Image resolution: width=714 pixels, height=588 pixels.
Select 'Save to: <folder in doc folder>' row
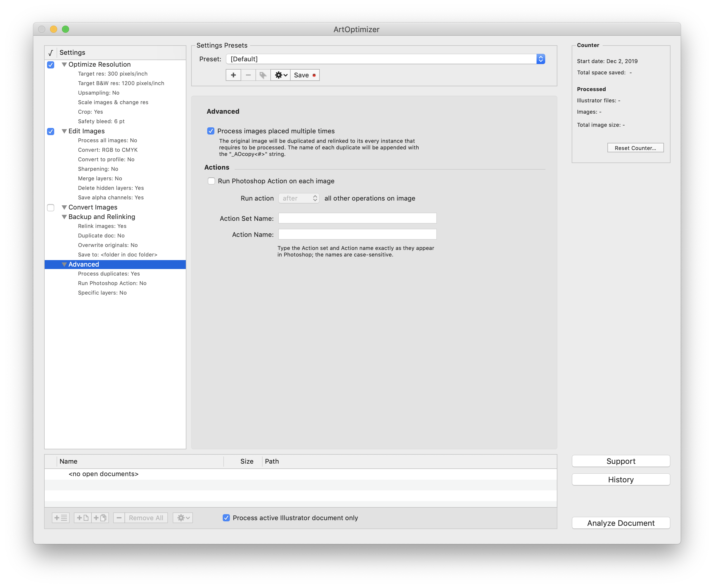coord(115,255)
